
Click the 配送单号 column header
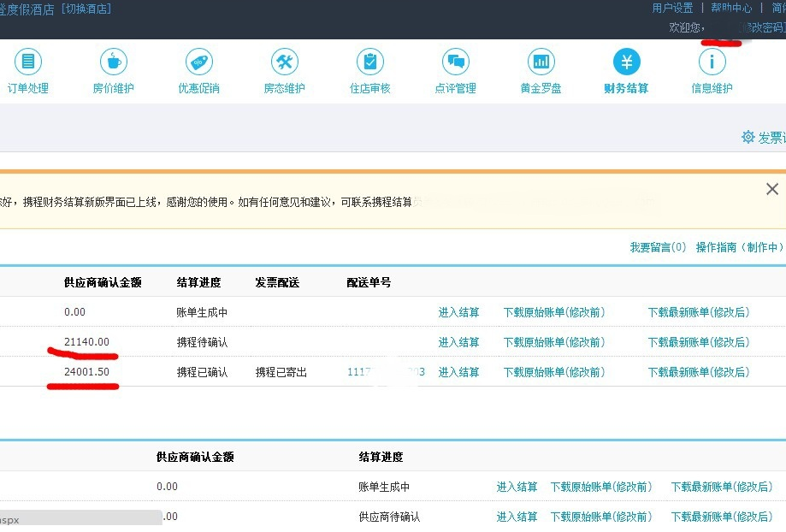[369, 283]
